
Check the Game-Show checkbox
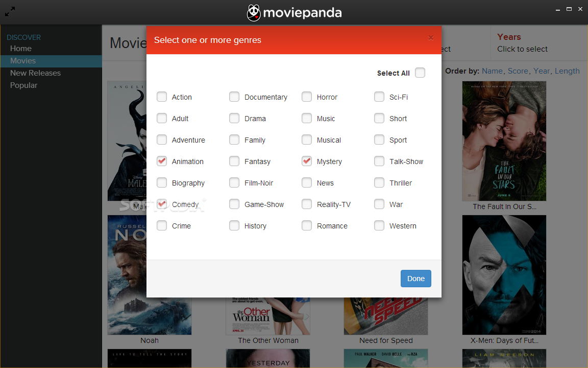click(x=234, y=203)
